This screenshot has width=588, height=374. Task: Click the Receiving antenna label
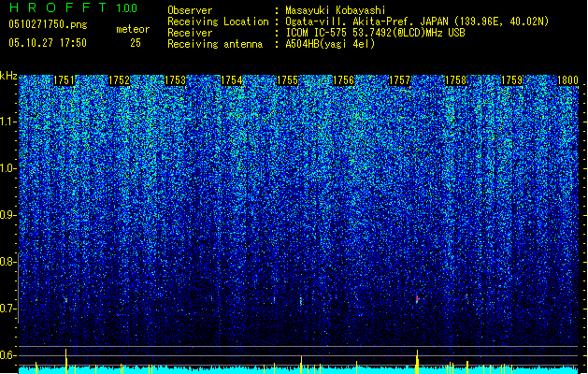tap(215, 44)
